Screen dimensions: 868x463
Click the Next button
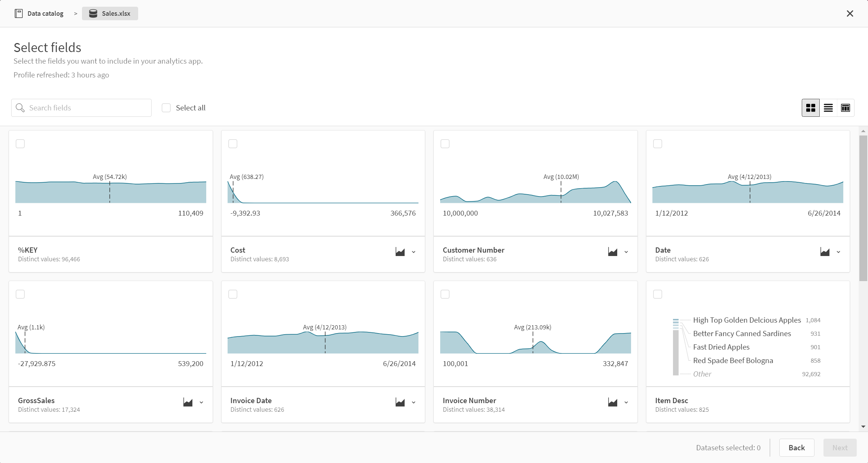[x=839, y=447]
